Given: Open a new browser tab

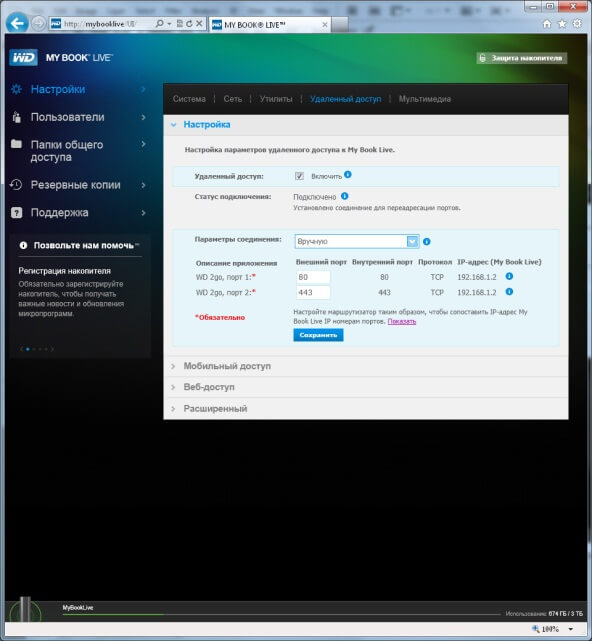Looking at the screenshot, I should pyautogui.click(x=340, y=25).
